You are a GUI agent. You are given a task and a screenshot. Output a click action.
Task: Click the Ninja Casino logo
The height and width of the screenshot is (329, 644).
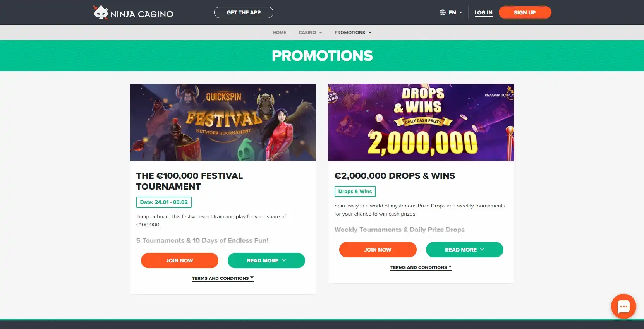click(133, 13)
